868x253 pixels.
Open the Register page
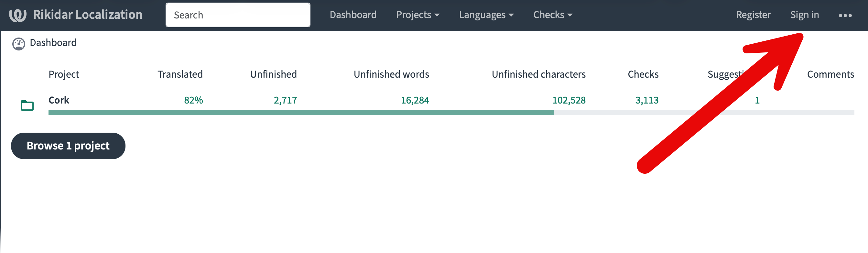click(x=753, y=15)
